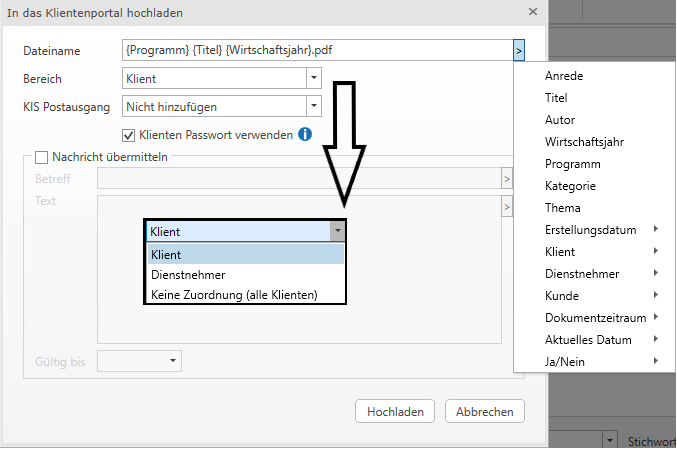The image size is (677, 449).
Task: Choose Keine Zuordnung (alle Klienten) option
Action: 233,295
